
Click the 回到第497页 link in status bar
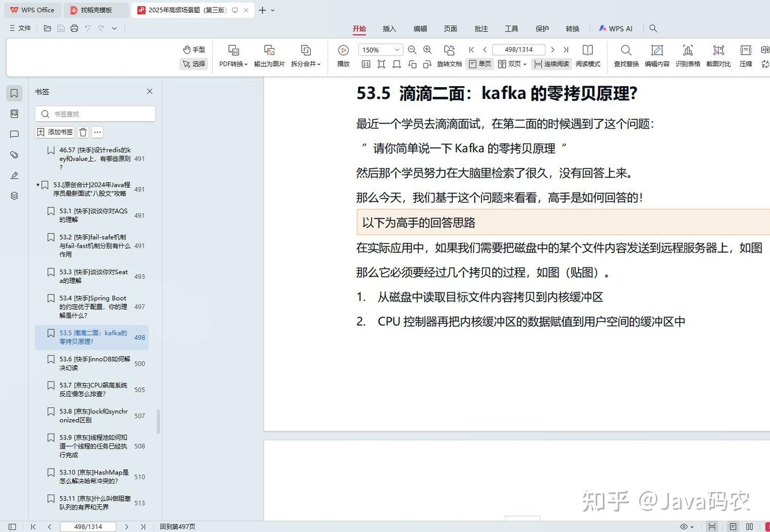click(x=177, y=526)
